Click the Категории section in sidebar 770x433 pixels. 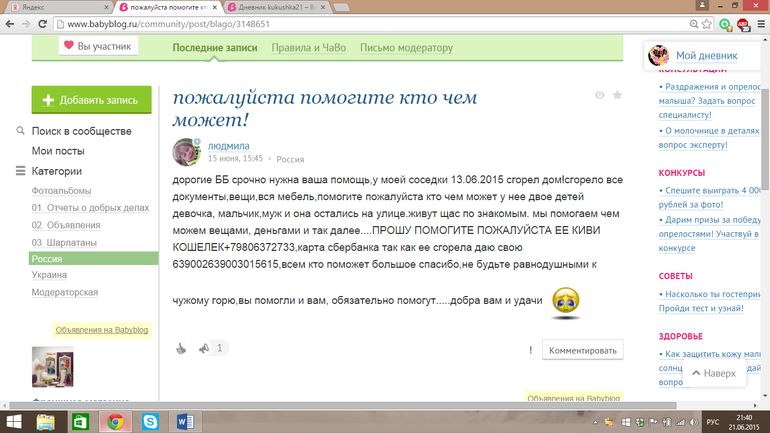(x=57, y=171)
